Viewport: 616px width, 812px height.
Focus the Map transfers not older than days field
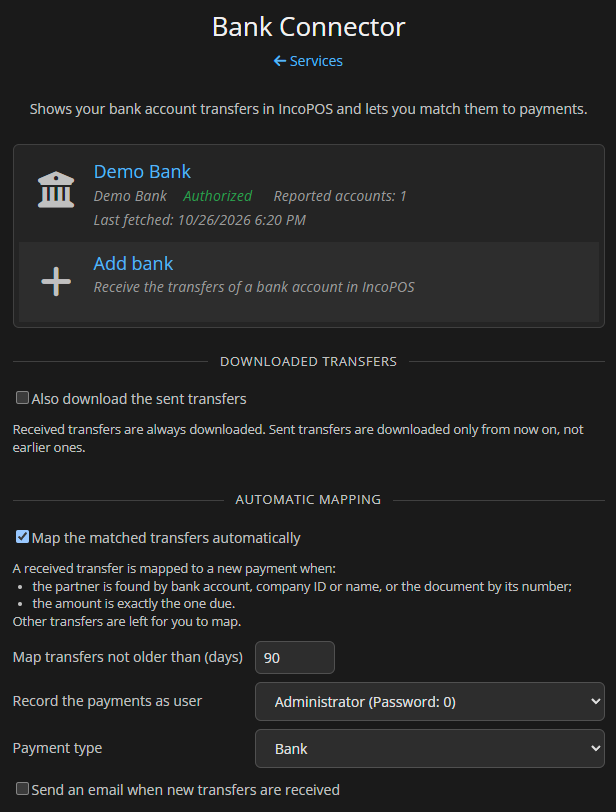pyautogui.click(x=295, y=658)
